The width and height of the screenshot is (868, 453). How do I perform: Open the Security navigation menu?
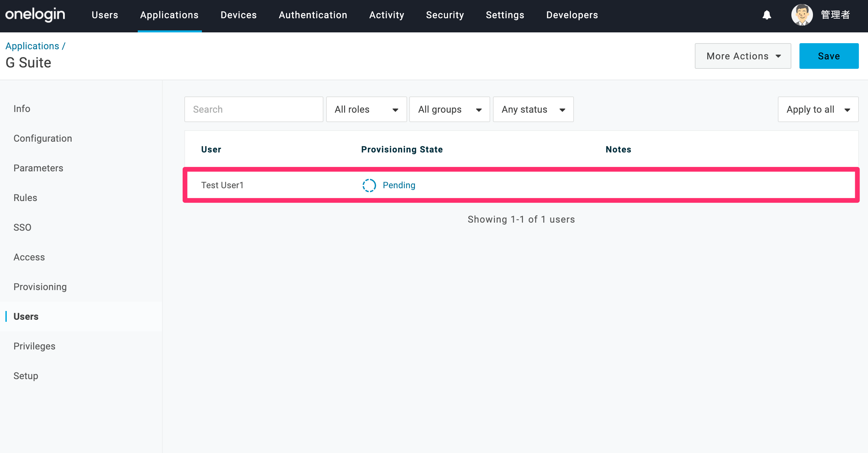coord(445,15)
